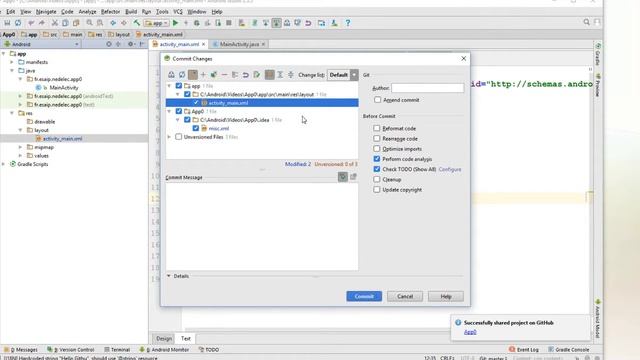Switch to Design tab at editor bottom

(x=164, y=338)
